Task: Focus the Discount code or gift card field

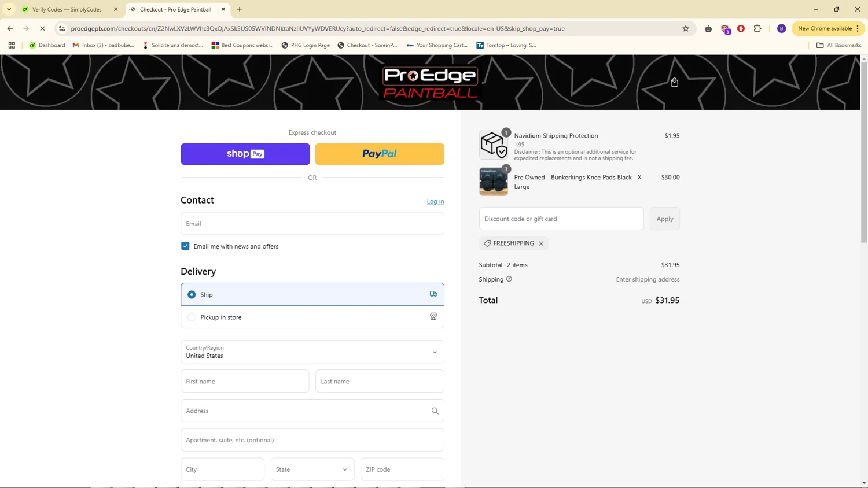Action: [561, 219]
